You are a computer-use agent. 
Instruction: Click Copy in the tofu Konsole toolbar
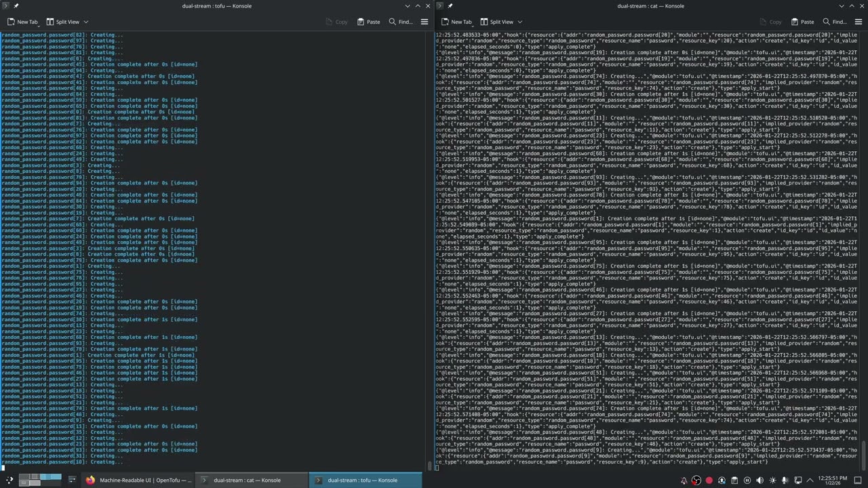(x=336, y=22)
